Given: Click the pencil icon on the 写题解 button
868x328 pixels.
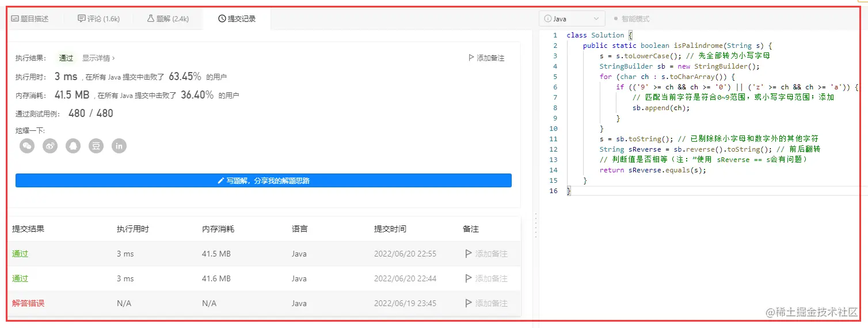Looking at the screenshot, I should 221,180.
